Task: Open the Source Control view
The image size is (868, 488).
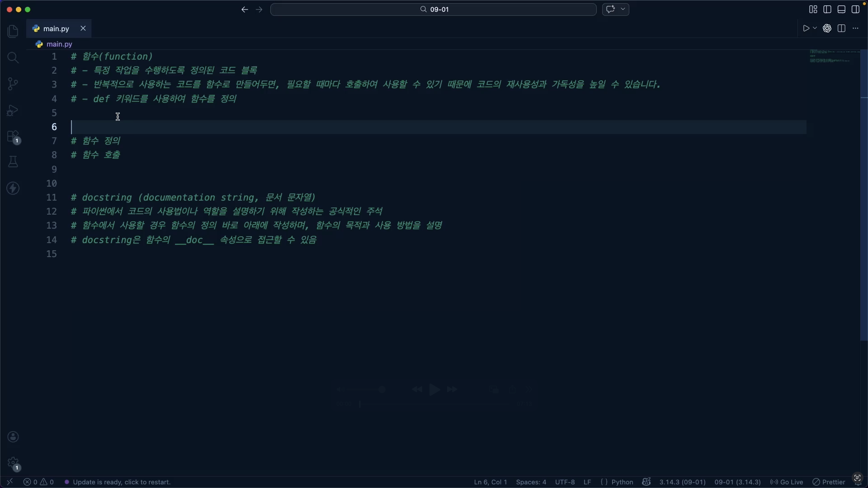Action: point(13,84)
